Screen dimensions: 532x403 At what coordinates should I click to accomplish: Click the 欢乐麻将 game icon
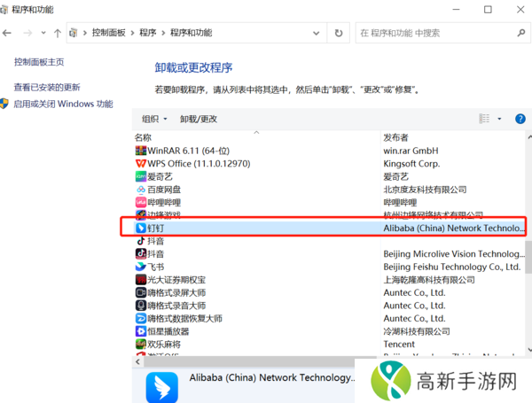click(x=140, y=344)
